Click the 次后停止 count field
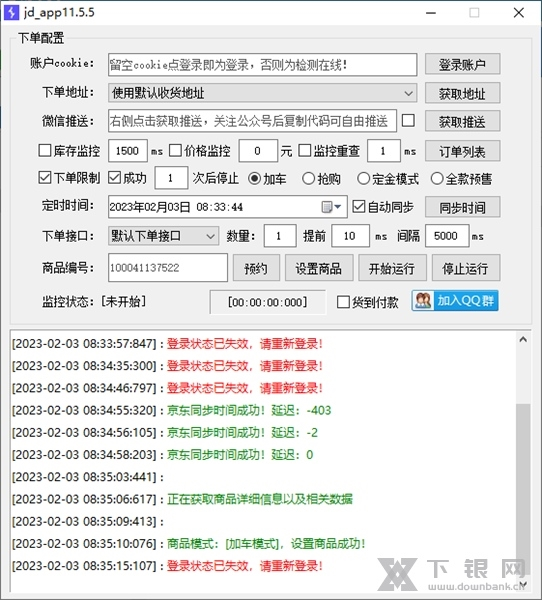This screenshot has width=542, height=600. (x=171, y=178)
